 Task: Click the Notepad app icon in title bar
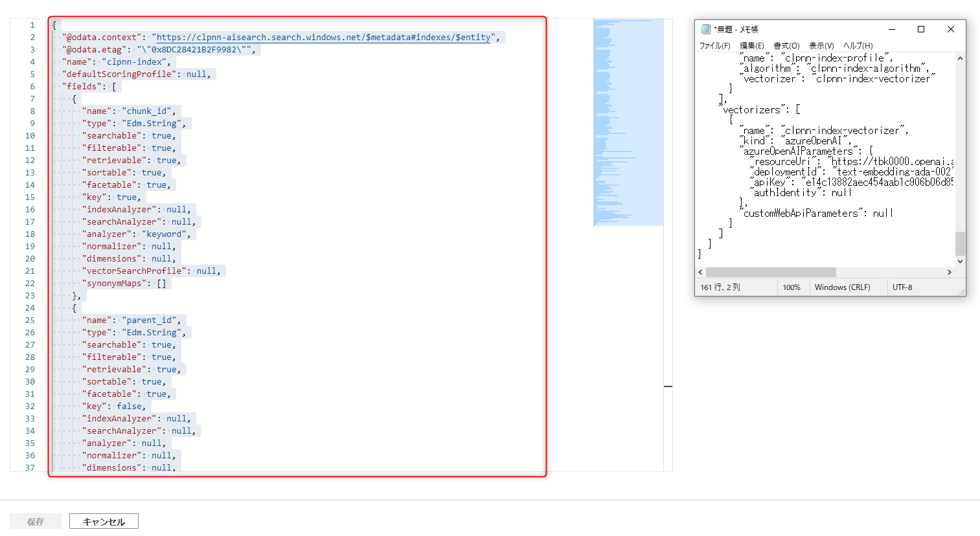pyautogui.click(x=705, y=29)
